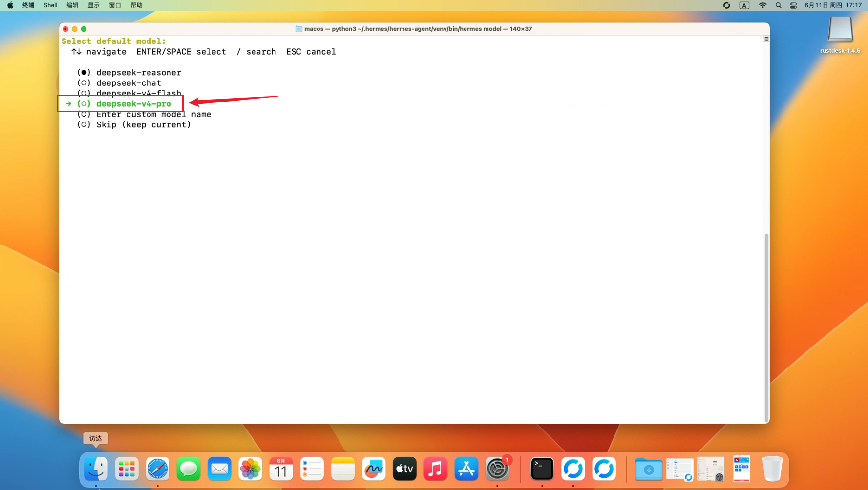Launch Photos from the Dock
868x490 pixels.
pos(250,469)
